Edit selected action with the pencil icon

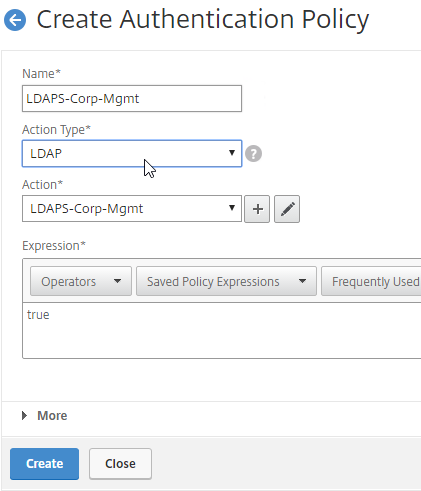pyautogui.click(x=287, y=209)
